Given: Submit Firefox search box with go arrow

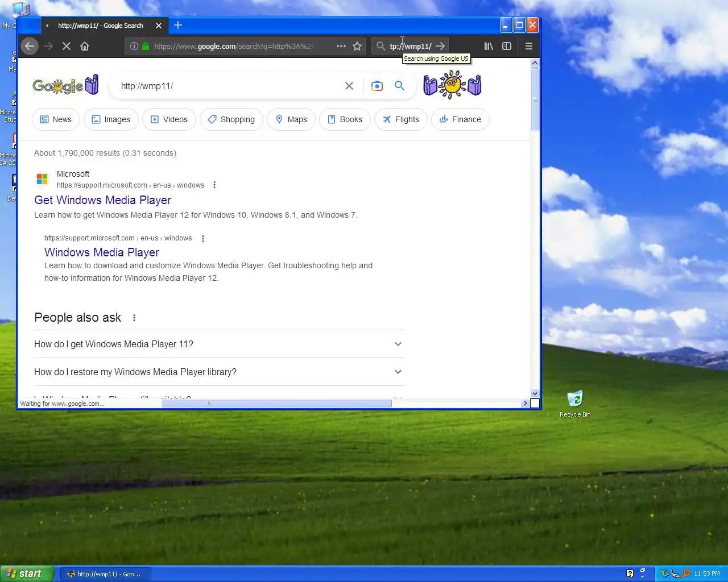Looking at the screenshot, I should (440, 46).
